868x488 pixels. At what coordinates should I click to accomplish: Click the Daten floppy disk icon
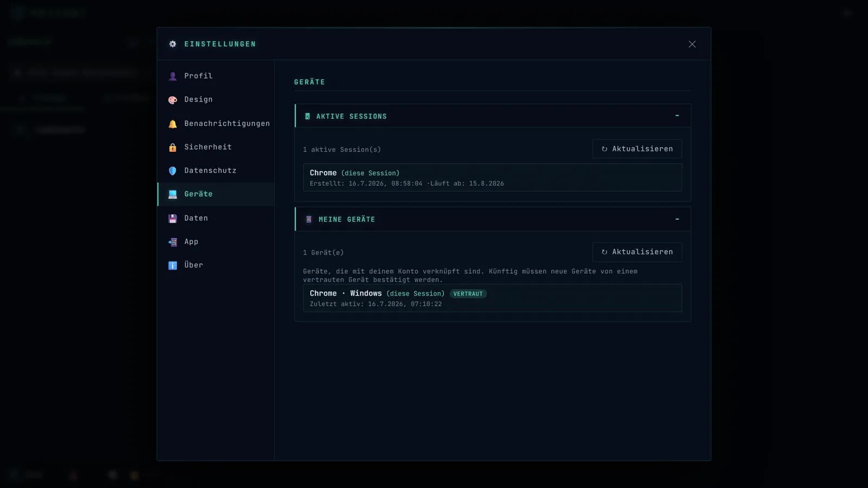pyautogui.click(x=173, y=218)
